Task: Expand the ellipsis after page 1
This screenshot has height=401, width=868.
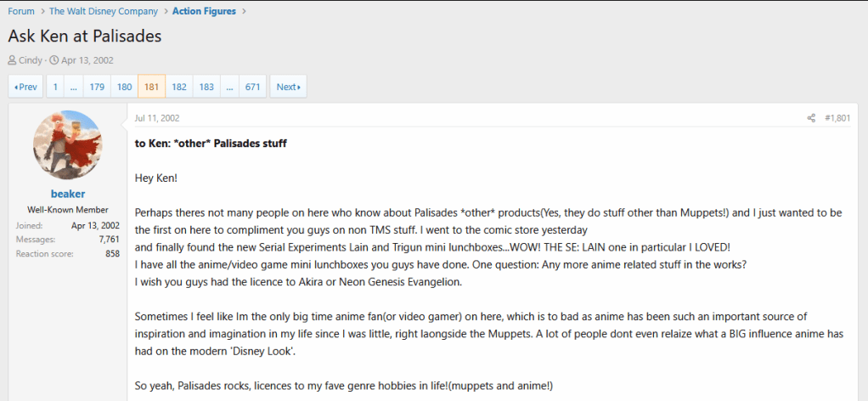Action: pyautogui.click(x=74, y=87)
